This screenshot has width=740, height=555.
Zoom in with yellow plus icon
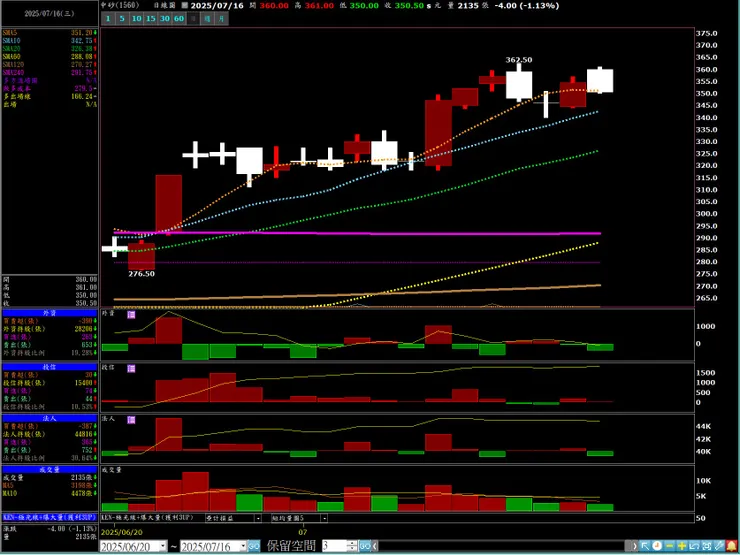pyautogui.click(x=681, y=546)
